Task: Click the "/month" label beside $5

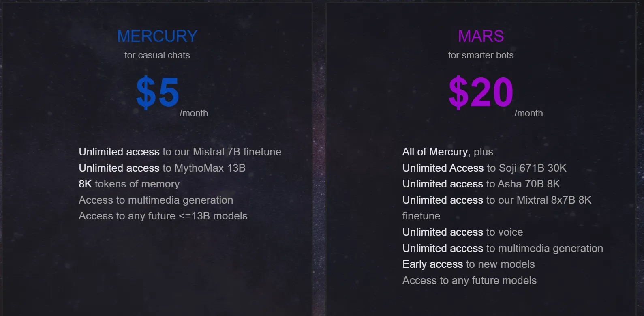Action: 194,113
